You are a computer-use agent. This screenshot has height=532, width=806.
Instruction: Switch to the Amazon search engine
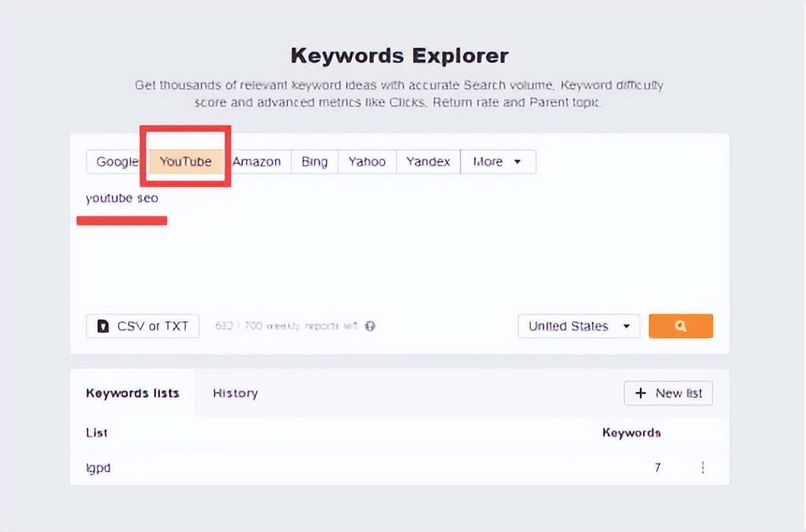257,162
